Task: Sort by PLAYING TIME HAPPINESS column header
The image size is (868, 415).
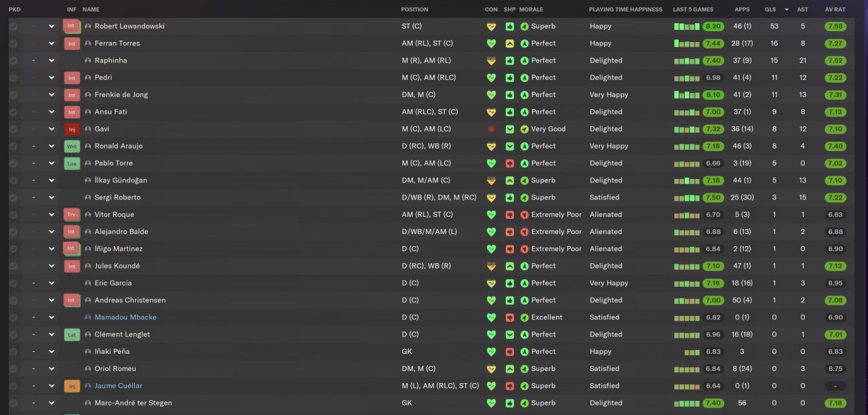Action: tap(625, 9)
